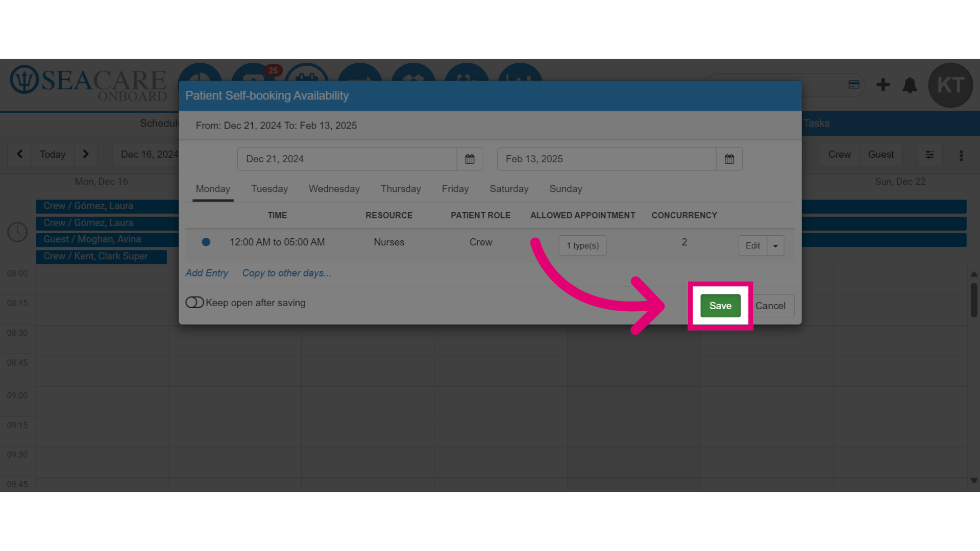Image resolution: width=980 pixels, height=551 pixels.
Task: Open the notifications bell
Action: point(910,85)
